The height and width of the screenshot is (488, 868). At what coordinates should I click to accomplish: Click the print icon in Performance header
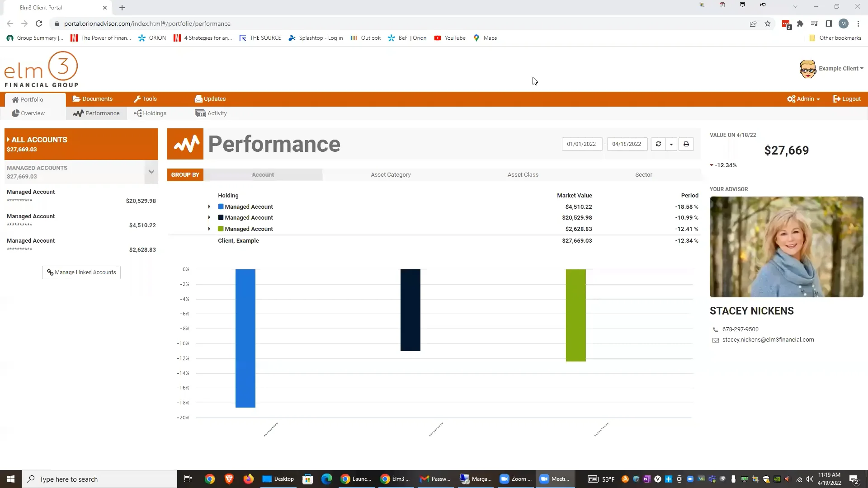(x=686, y=144)
